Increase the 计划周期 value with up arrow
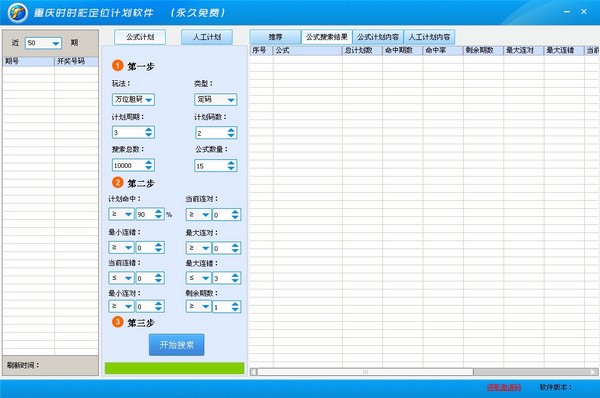This screenshot has height=398, width=600. (149, 130)
